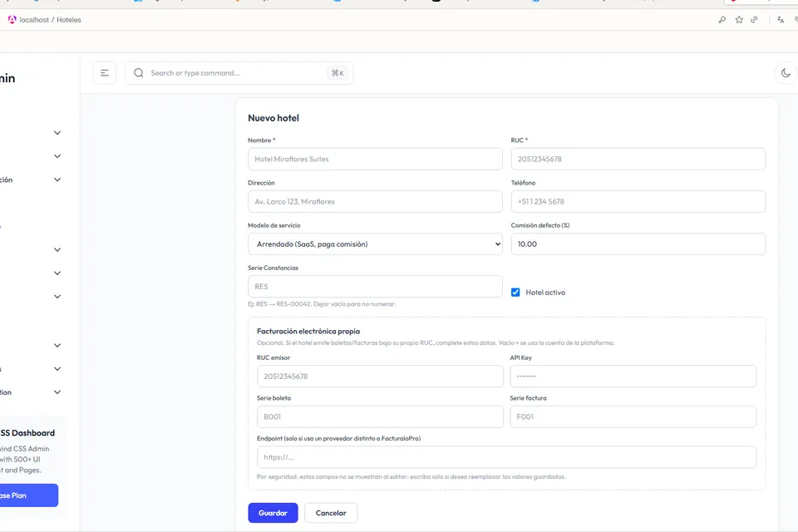Focus the Search or type command field
Screen dimensions: 798x532
click(x=239, y=73)
